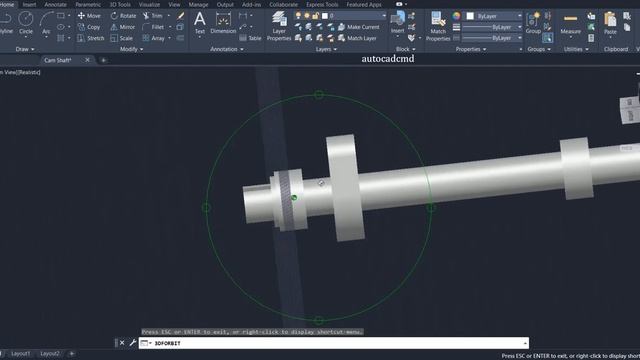Activate the Trim tool
Screen dimensions: 640x360
tap(152, 16)
